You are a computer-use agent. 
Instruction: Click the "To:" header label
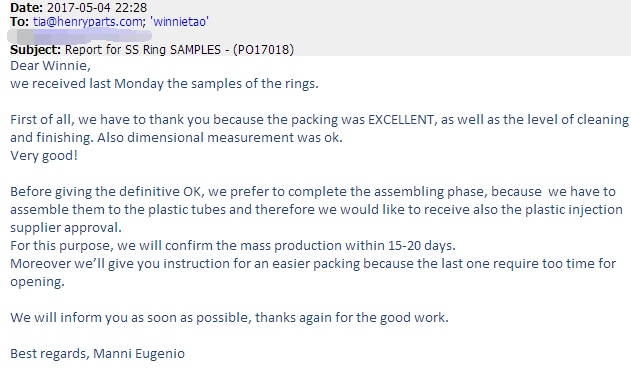coord(19,22)
